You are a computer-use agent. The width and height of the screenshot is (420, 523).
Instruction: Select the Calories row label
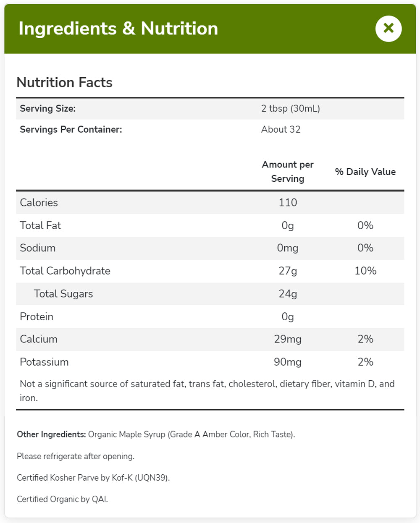pos(39,202)
